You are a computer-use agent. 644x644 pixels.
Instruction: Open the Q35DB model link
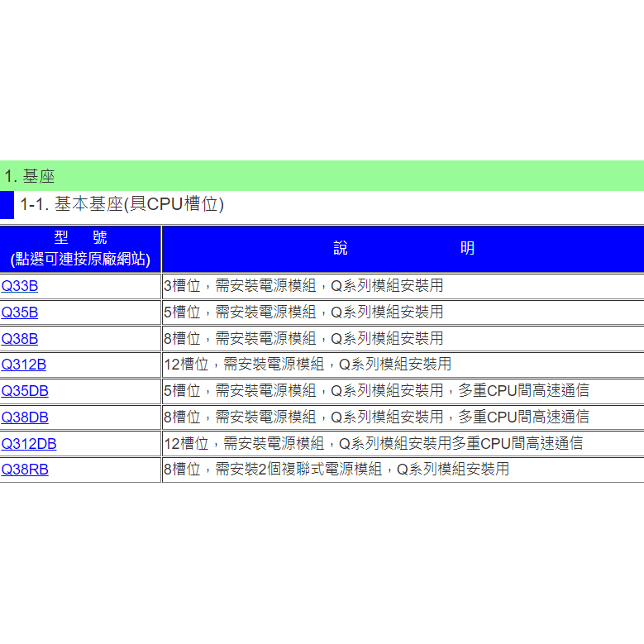pos(25,391)
